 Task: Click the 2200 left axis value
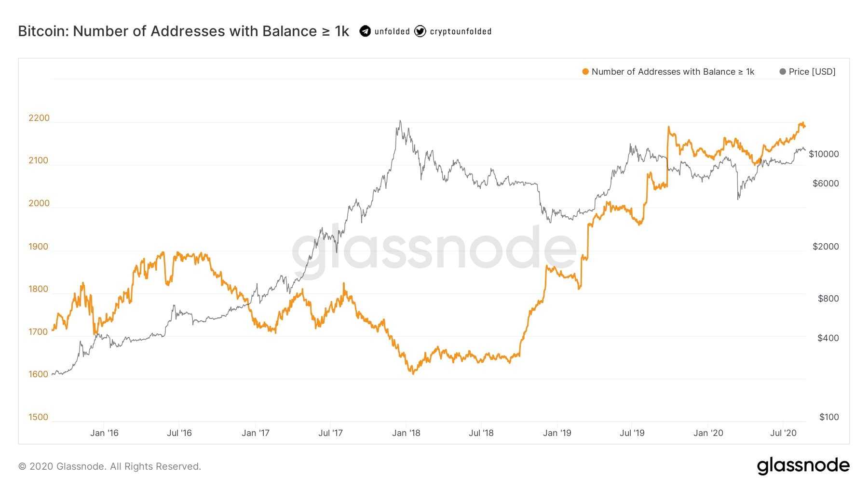pyautogui.click(x=39, y=118)
